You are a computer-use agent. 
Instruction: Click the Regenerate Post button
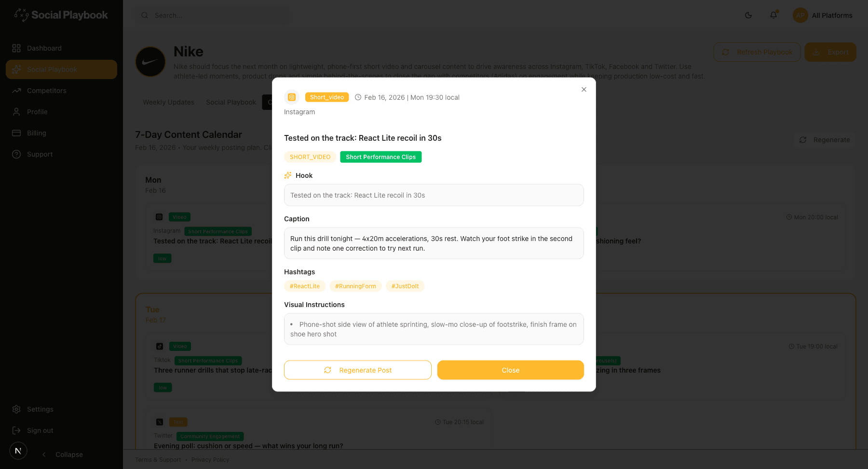358,370
